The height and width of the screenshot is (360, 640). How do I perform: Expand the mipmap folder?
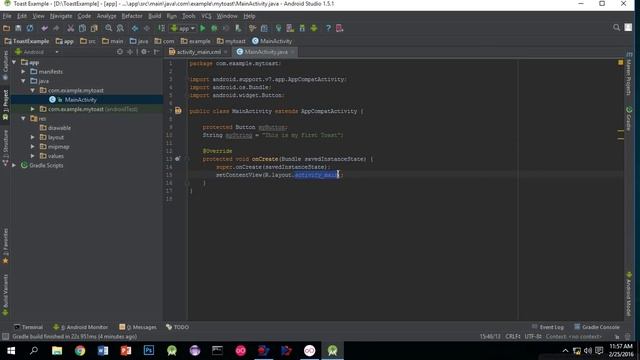33,147
